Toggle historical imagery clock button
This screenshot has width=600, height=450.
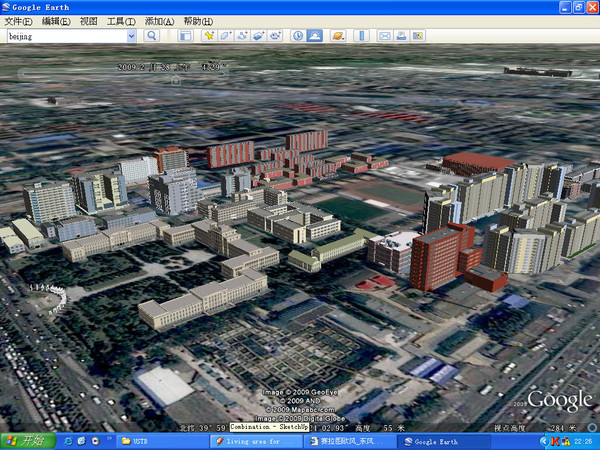[x=298, y=36]
